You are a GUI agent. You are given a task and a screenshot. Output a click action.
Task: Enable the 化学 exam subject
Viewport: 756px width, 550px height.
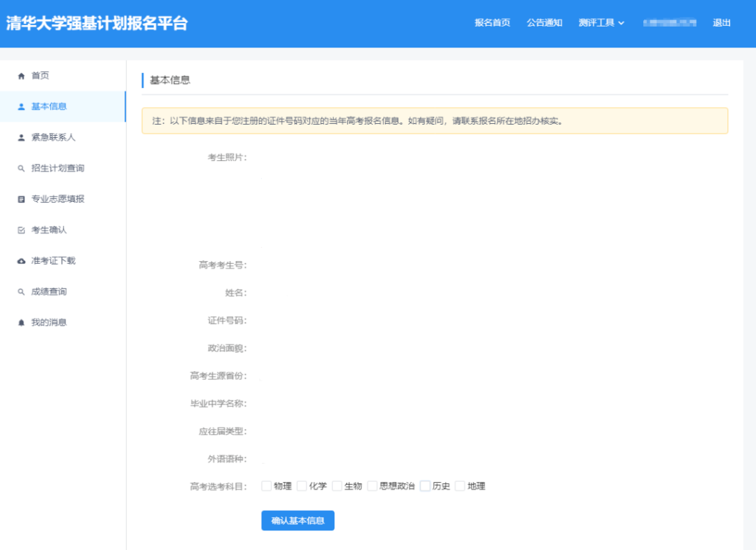[302, 486]
